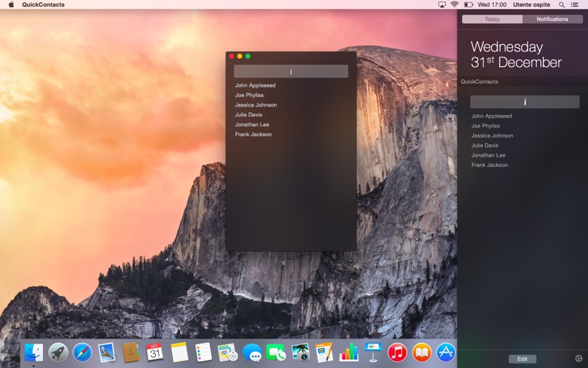Viewport: 588px width, 368px height.
Task: Switch to the Today tab
Action: 492,19
